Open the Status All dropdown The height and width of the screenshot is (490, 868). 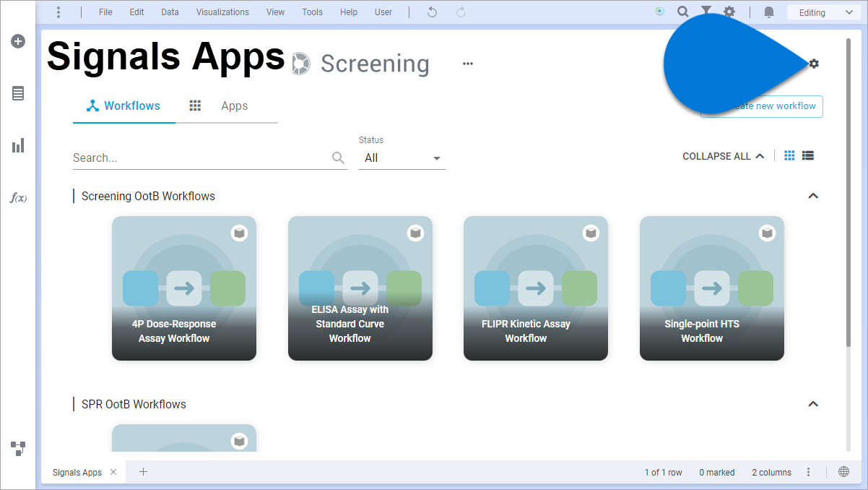tap(402, 158)
